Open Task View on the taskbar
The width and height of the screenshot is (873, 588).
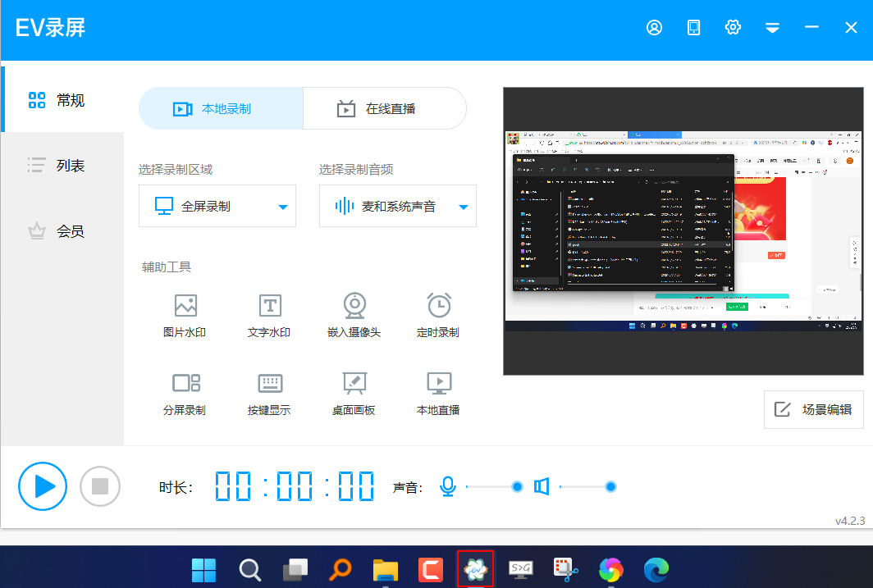(x=295, y=570)
